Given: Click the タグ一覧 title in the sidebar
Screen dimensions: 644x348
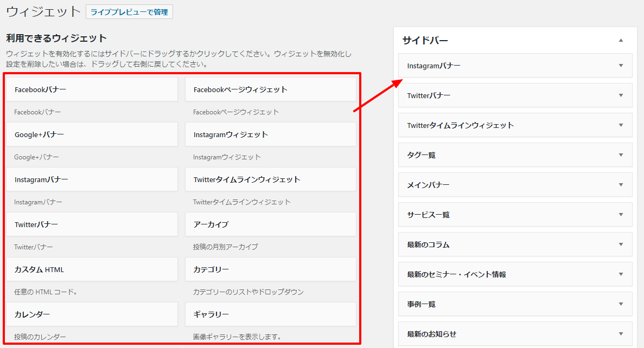Looking at the screenshot, I should pyautogui.click(x=422, y=155).
